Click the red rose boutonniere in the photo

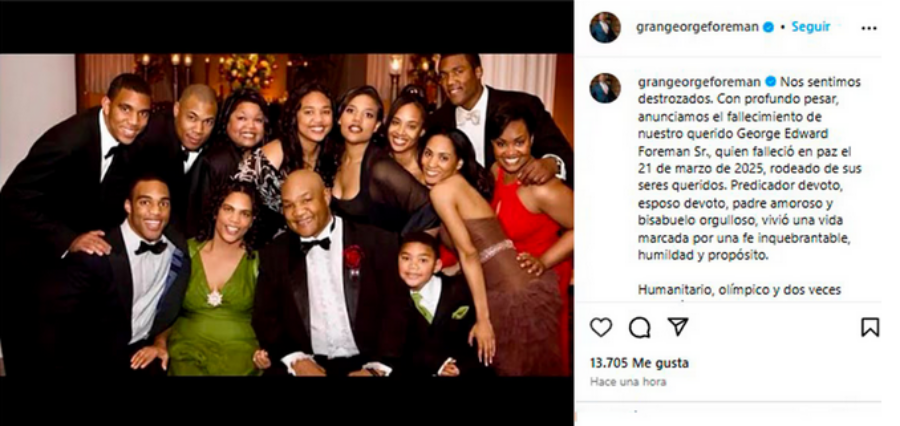click(x=353, y=256)
